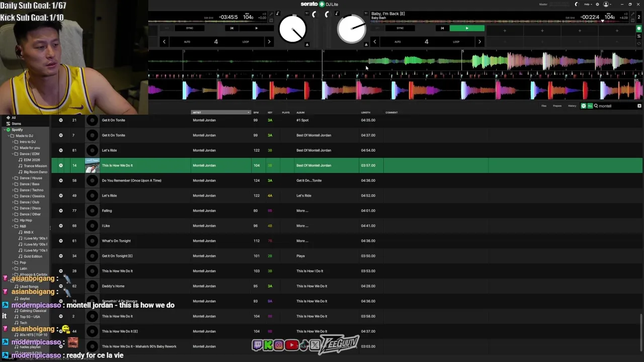Toggle SYNC on the left deck
This screenshot has height=362, width=644.
(x=190, y=28)
